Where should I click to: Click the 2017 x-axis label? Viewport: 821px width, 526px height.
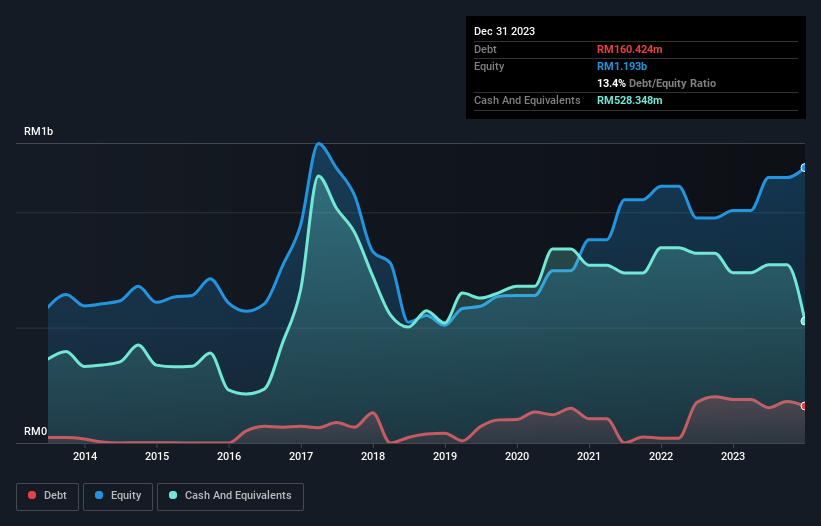(301, 456)
